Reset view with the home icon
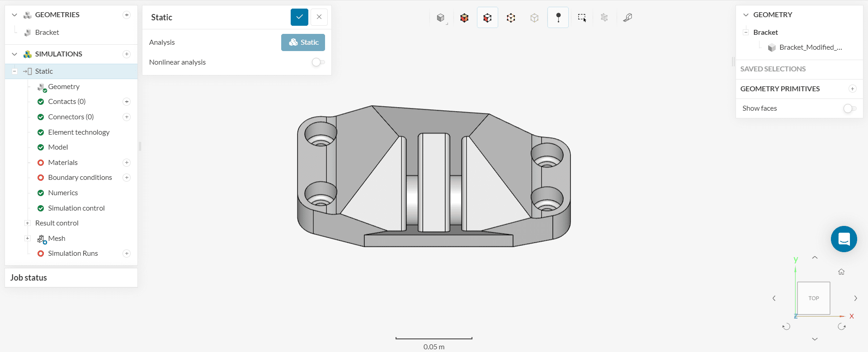The width and height of the screenshot is (868, 352). coord(841,272)
